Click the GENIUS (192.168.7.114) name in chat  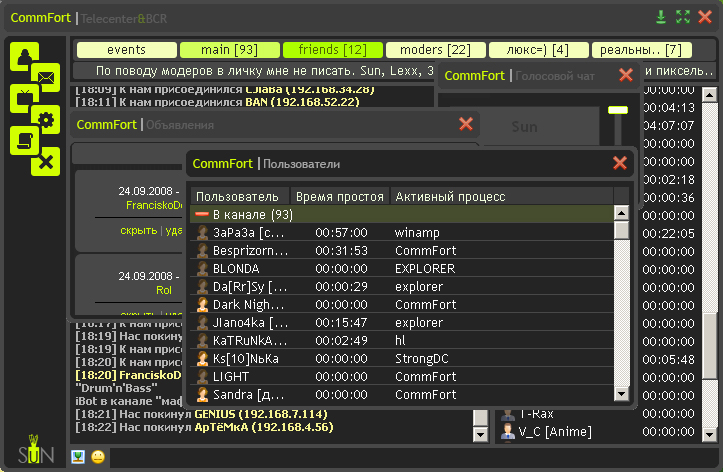261,414
